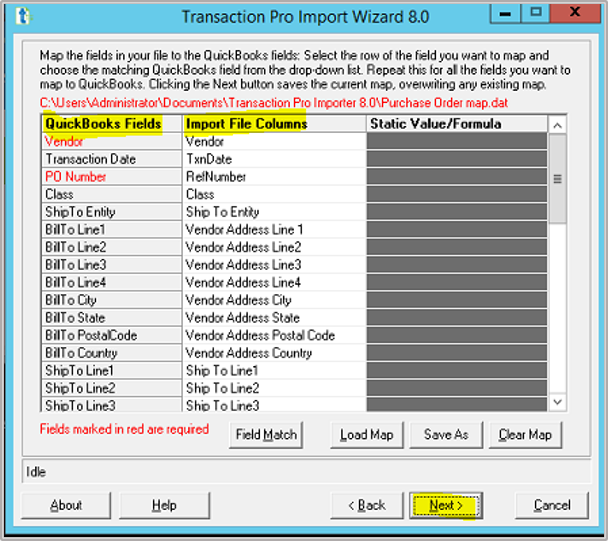Viewport: 608px width, 542px height.
Task: Click the Static Value/Formula column header
Action: [x=457, y=124]
